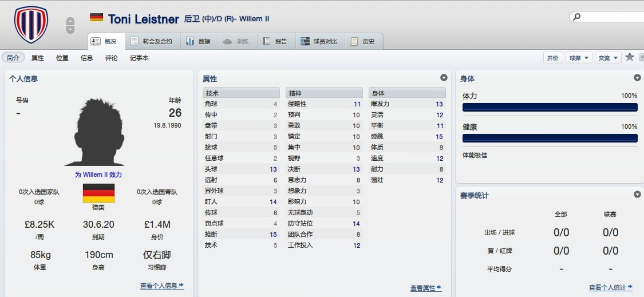This screenshot has height=297, width=644.
Task: Click the player comparison icon
Action: (x=305, y=41)
